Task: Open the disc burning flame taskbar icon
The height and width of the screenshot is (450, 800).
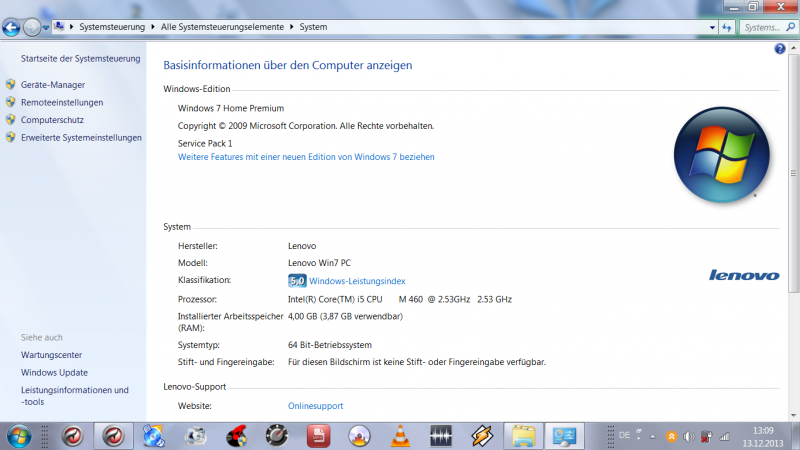Action: click(x=359, y=437)
